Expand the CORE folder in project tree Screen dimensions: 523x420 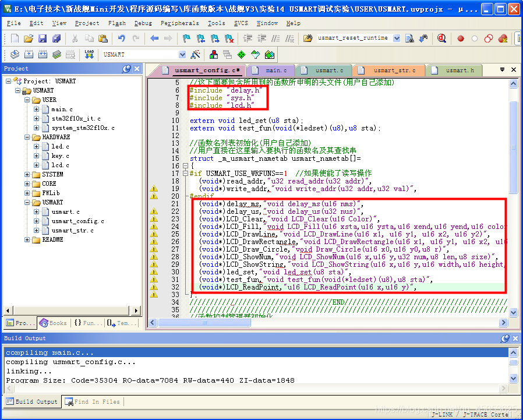tap(27, 184)
